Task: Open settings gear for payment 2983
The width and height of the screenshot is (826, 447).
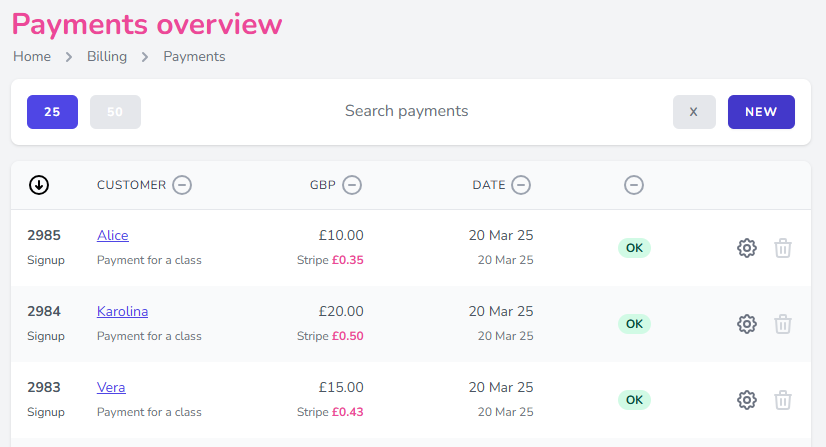Action: coord(746,400)
